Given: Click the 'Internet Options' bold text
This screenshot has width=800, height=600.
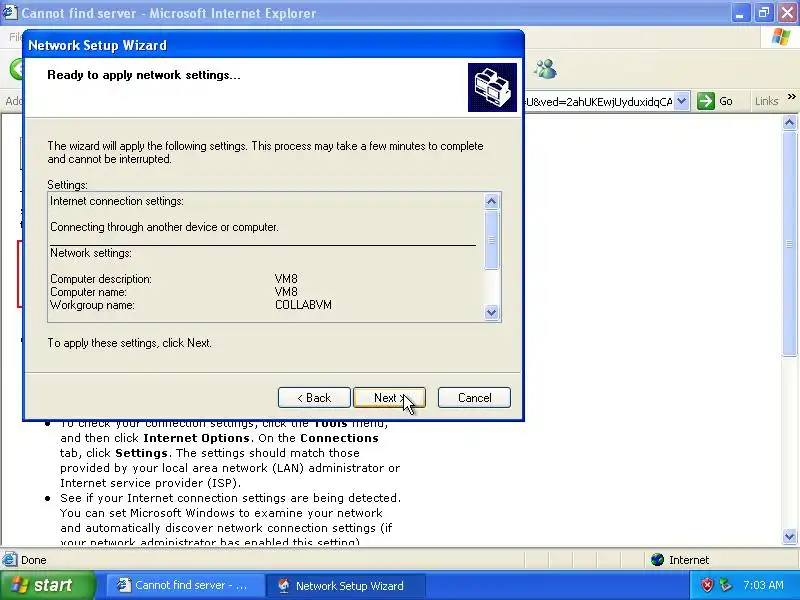Looking at the screenshot, I should [x=196, y=438].
